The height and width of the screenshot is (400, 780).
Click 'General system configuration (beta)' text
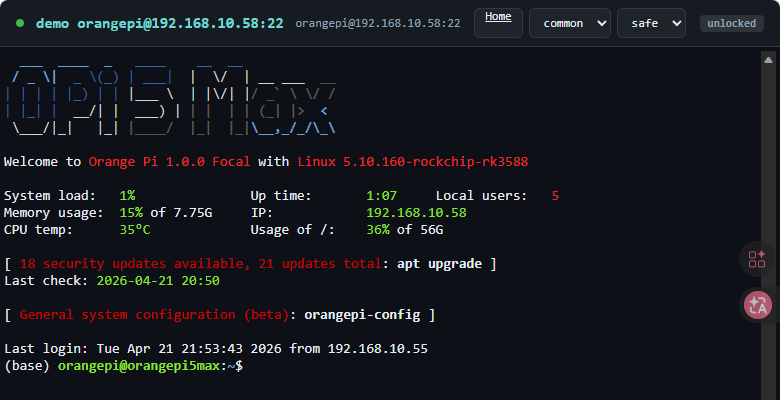[154, 314]
